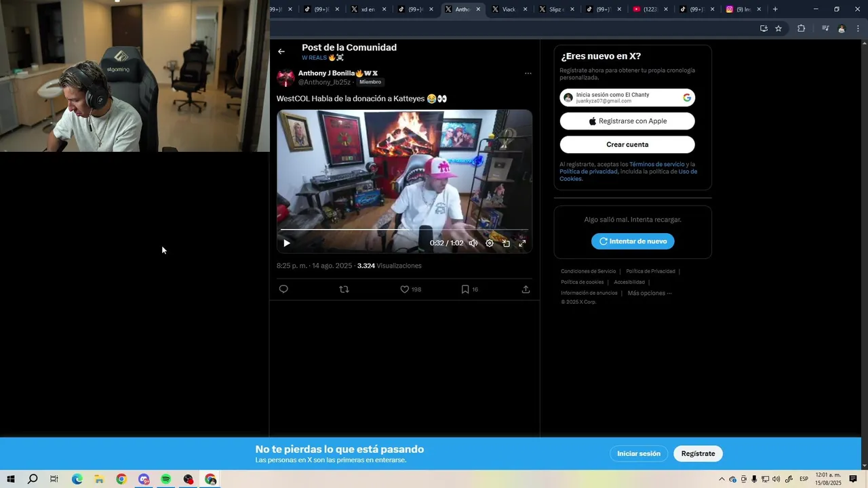
Task: Close the active Antho X tab
Action: click(x=478, y=9)
